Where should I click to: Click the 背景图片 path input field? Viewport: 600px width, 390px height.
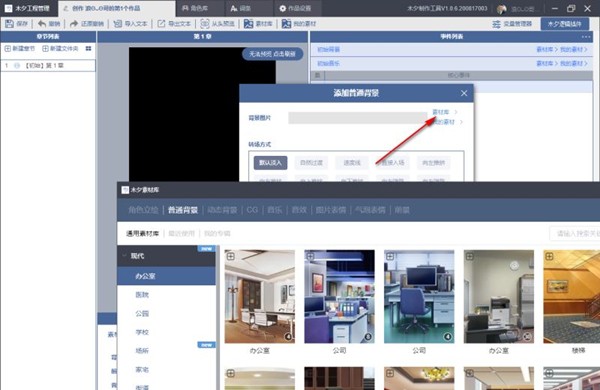point(358,118)
